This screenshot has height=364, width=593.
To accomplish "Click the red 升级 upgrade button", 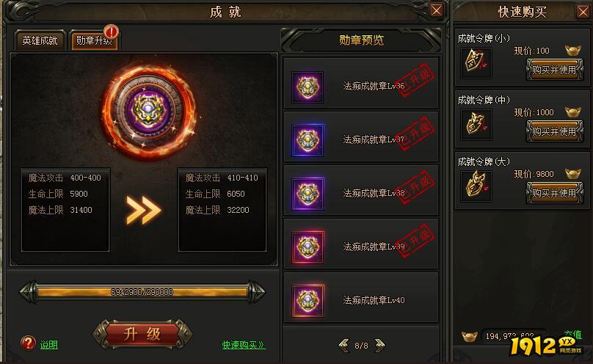I will [x=142, y=334].
